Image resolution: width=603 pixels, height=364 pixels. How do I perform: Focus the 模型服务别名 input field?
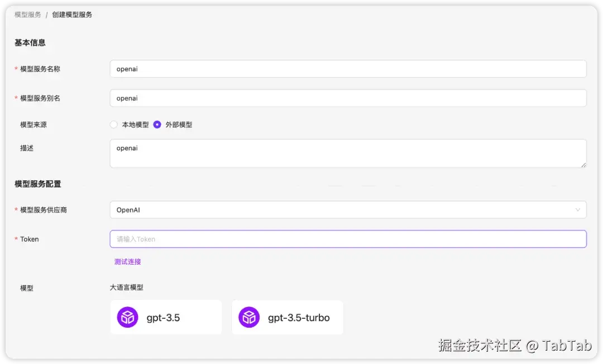pyautogui.click(x=348, y=98)
